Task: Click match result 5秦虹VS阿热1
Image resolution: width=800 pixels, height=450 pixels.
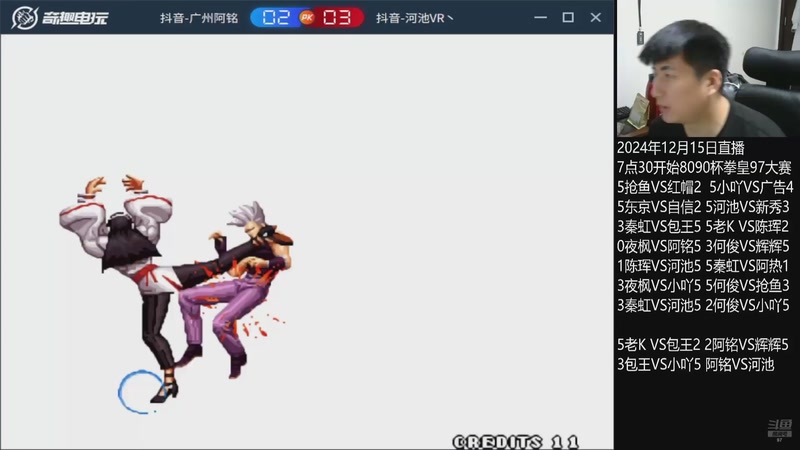Action: click(x=747, y=266)
